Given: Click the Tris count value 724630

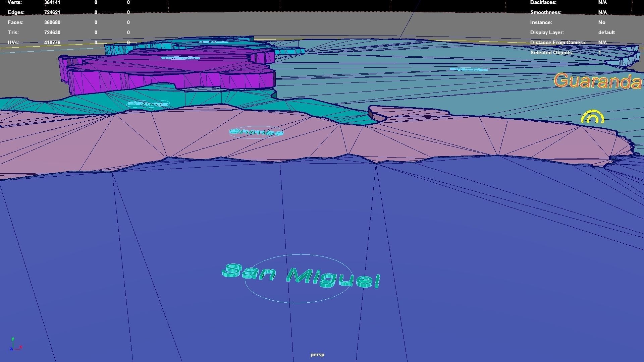Looking at the screenshot, I should click(x=52, y=33).
